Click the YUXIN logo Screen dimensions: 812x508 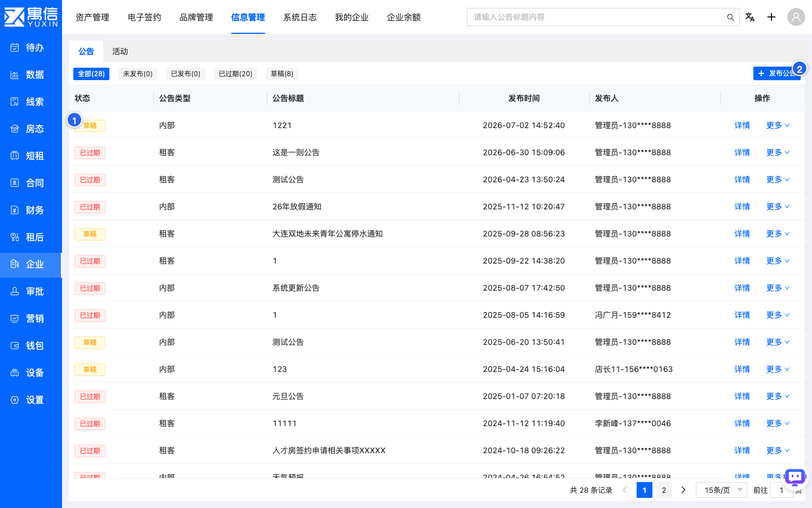point(31,17)
